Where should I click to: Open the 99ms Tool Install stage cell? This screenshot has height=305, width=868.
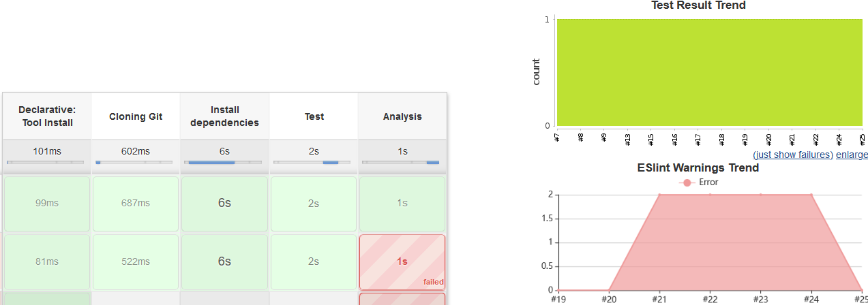(x=47, y=203)
